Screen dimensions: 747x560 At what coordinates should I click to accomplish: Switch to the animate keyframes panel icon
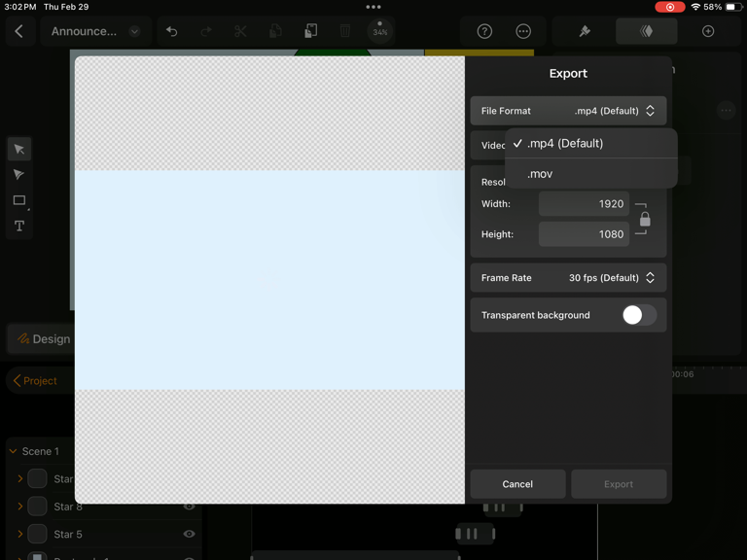click(x=647, y=31)
